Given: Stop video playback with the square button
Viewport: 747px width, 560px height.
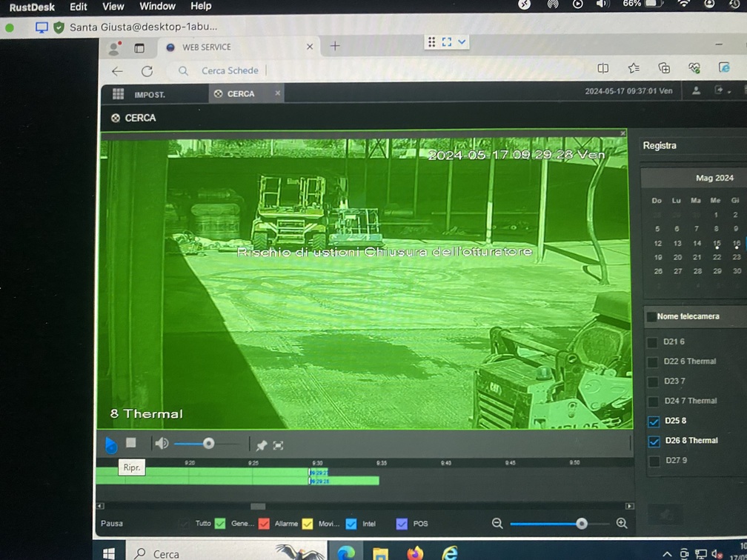Looking at the screenshot, I should [x=131, y=443].
